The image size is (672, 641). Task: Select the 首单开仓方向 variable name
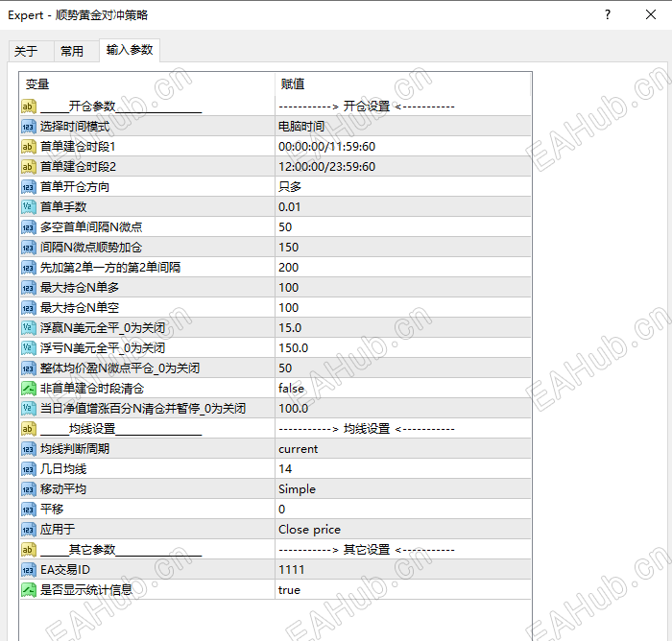[75, 187]
